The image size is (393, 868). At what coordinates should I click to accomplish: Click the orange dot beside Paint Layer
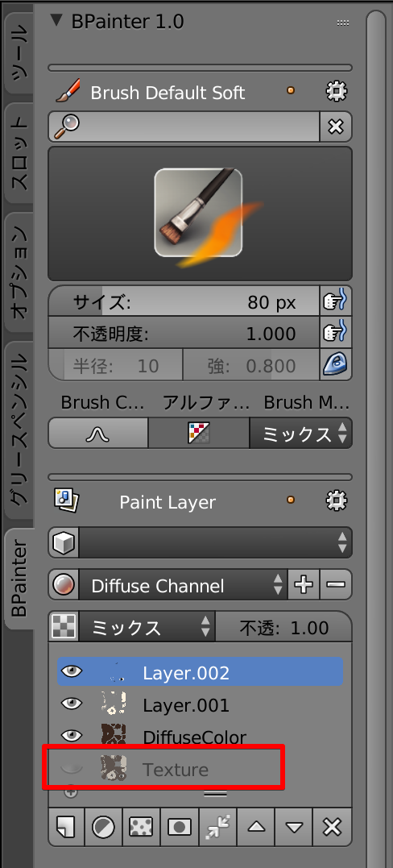pos(290,500)
